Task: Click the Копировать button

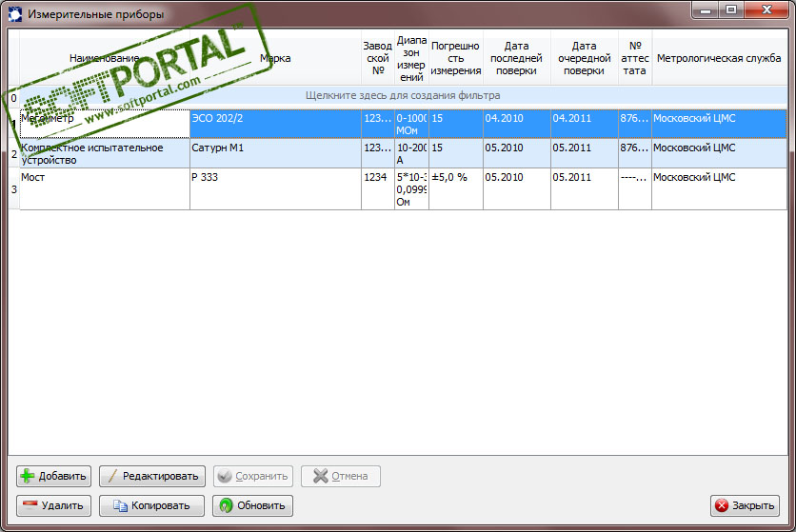Action: pyautogui.click(x=151, y=505)
